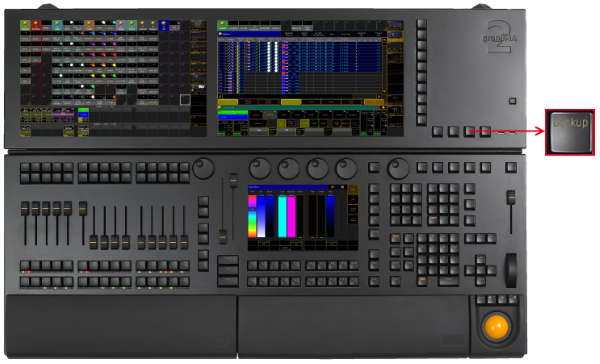Image resolution: width=600 pixels, height=364 pixels.
Task: Click the yellow arrow icon ending the teal command line
Action: (x=383, y=108)
